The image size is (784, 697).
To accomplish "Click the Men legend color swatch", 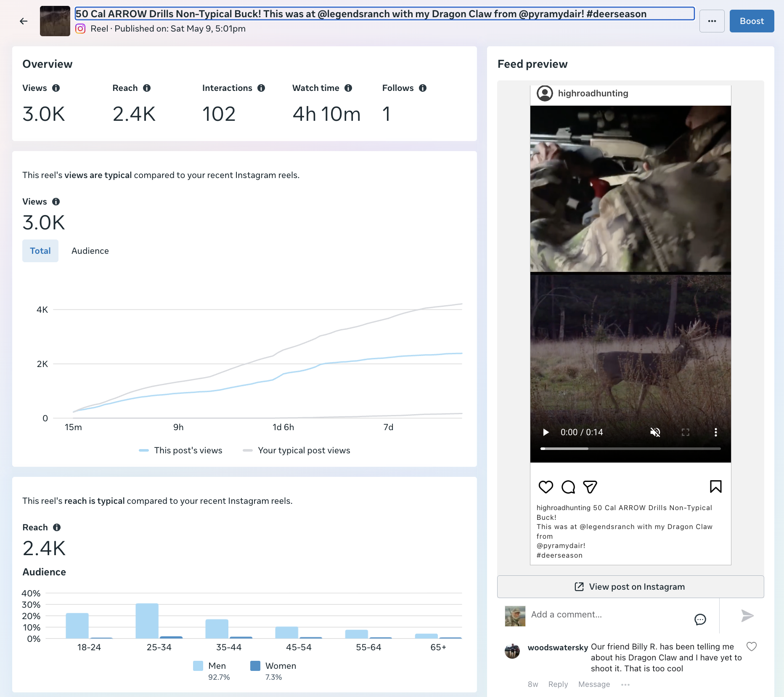I will 198,666.
